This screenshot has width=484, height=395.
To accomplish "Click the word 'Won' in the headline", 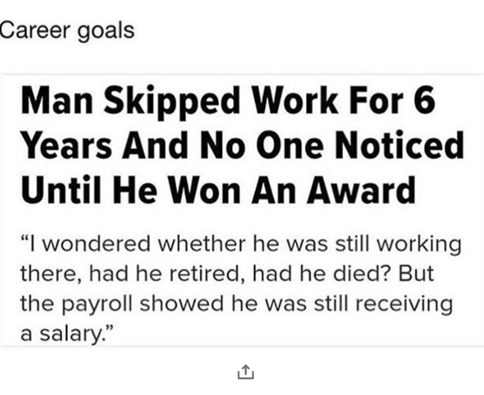I will (x=204, y=190).
